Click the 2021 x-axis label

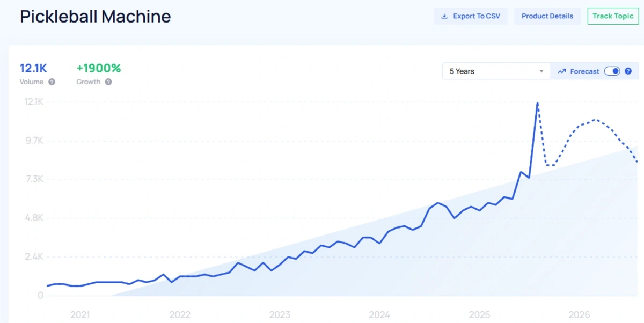click(x=80, y=315)
